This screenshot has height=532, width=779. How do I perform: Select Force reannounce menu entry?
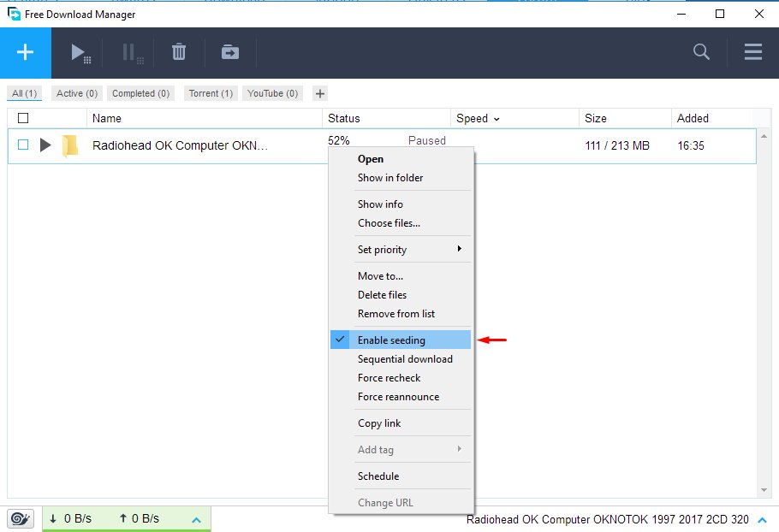[x=401, y=397]
